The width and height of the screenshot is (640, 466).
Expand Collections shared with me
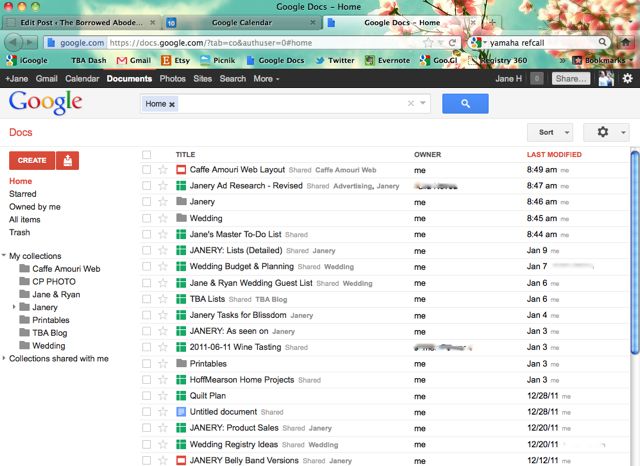click(4, 358)
